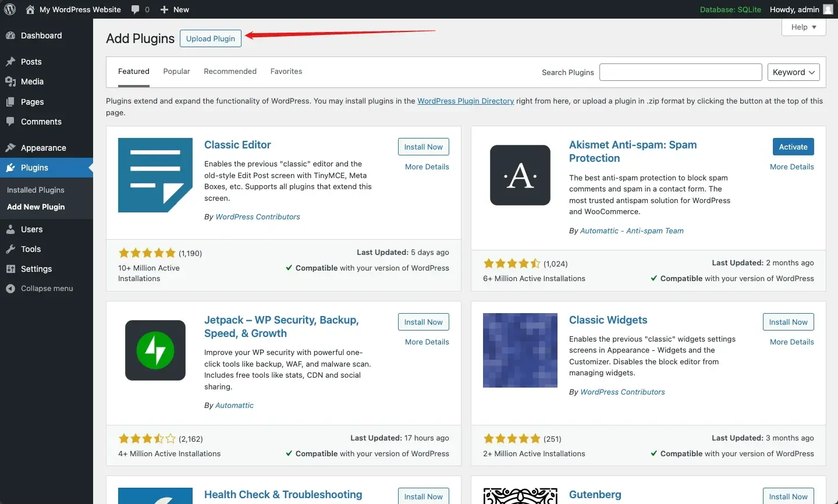Open the WordPress Plugin Directory link
This screenshot has width=838, height=504.
tap(466, 101)
